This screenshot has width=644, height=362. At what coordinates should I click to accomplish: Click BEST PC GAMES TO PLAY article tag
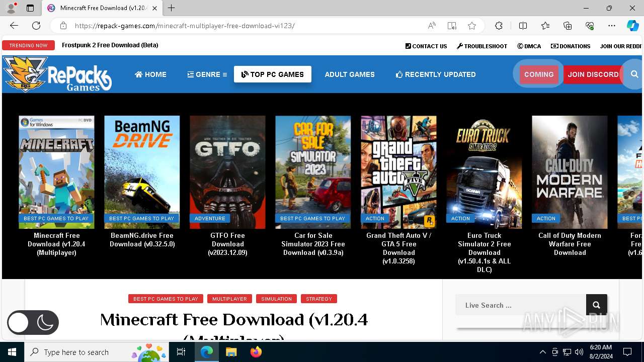[x=166, y=299]
